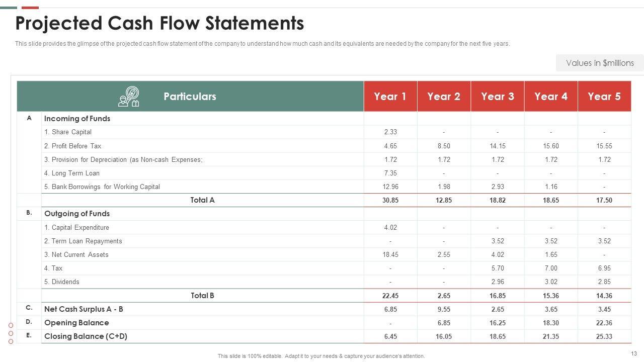Click the Opening Balance row label

(76, 323)
